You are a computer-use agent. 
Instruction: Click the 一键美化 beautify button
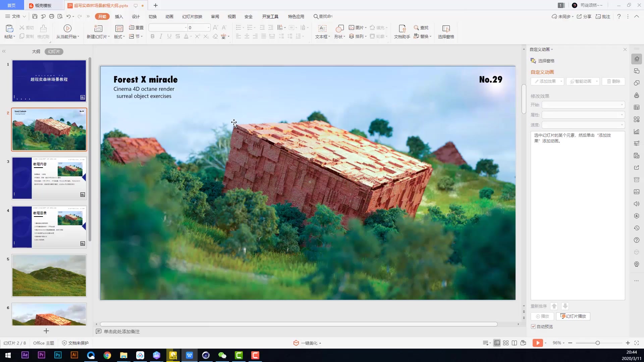307,343
